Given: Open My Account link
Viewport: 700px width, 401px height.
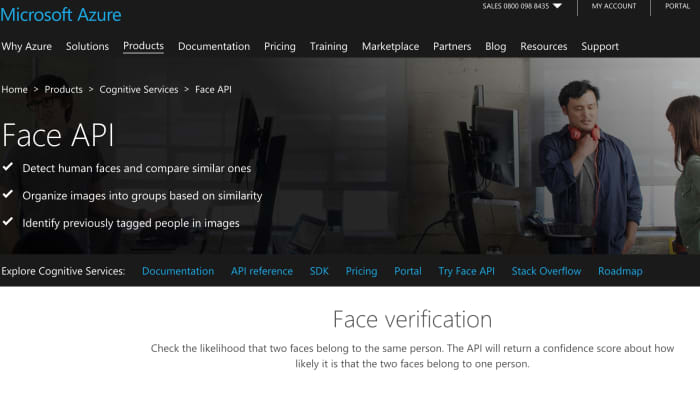Looking at the screenshot, I should pyautogui.click(x=614, y=6).
